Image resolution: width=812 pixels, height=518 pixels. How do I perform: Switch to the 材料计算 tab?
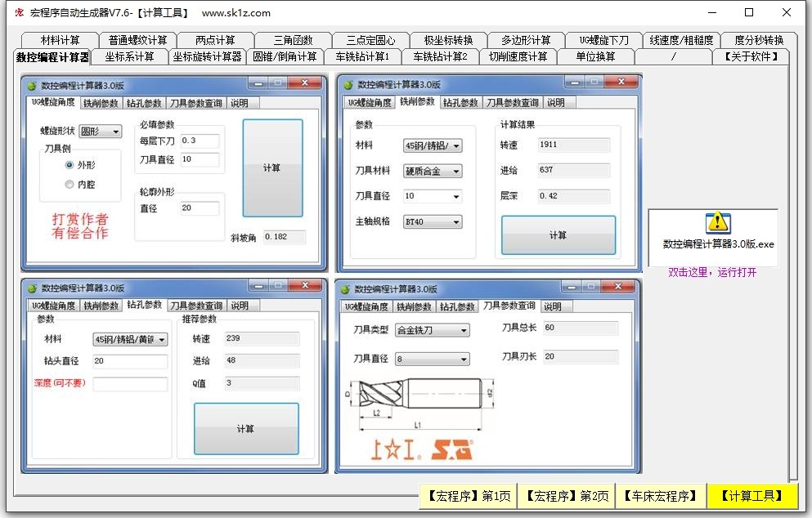[x=60, y=40]
